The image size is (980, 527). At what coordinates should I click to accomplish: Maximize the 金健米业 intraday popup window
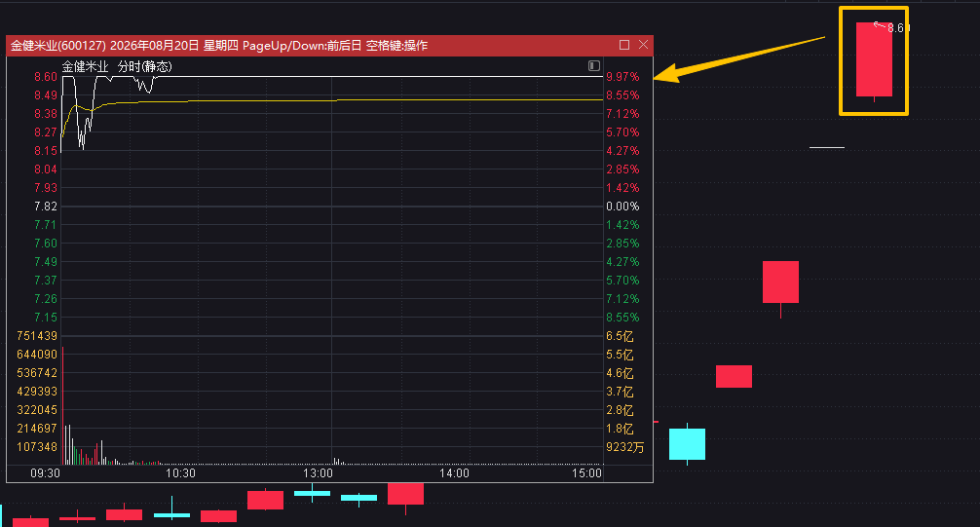(x=623, y=45)
